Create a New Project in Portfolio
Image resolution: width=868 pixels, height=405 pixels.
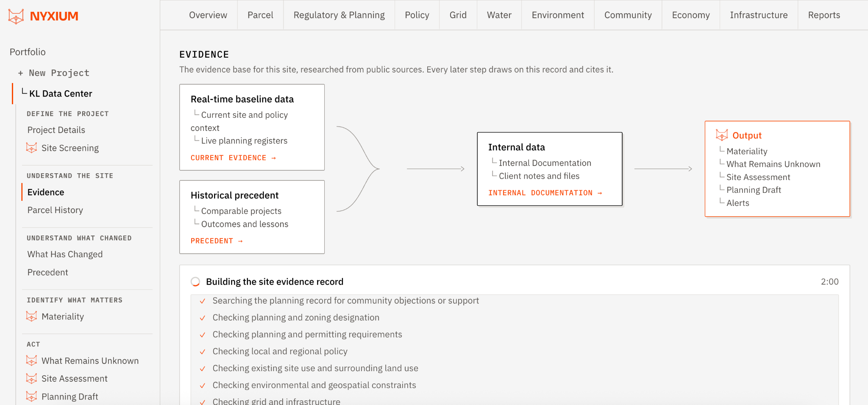[54, 73]
